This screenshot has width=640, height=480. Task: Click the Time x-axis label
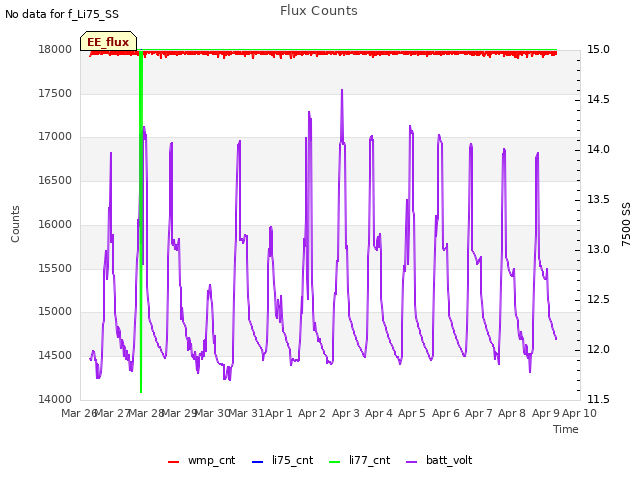tap(566, 429)
